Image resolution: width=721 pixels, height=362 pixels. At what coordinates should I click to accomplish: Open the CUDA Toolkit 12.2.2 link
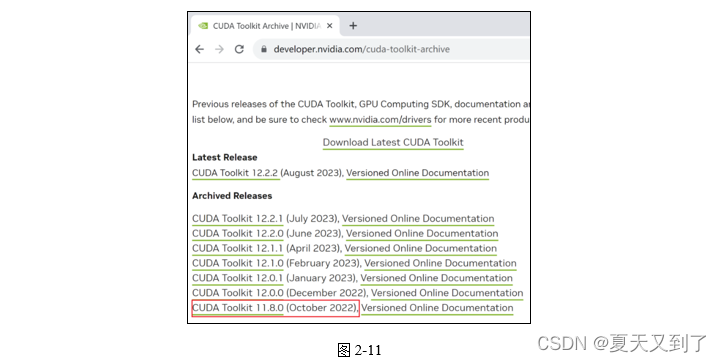coord(235,173)
